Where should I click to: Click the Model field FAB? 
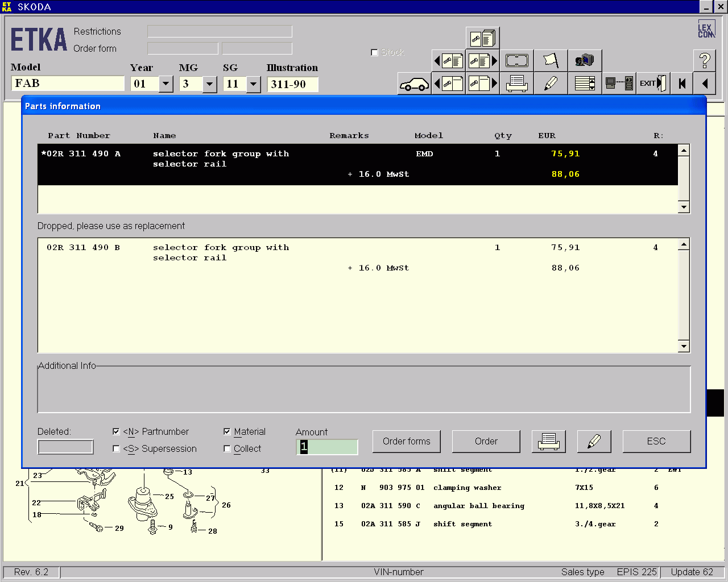[x=68, y=84]
